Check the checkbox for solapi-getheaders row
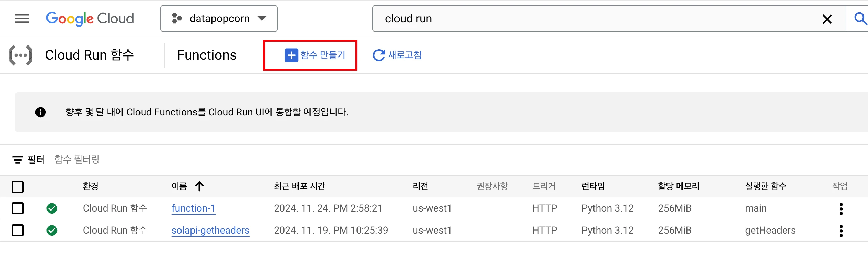868x266 pixels. 18,231
